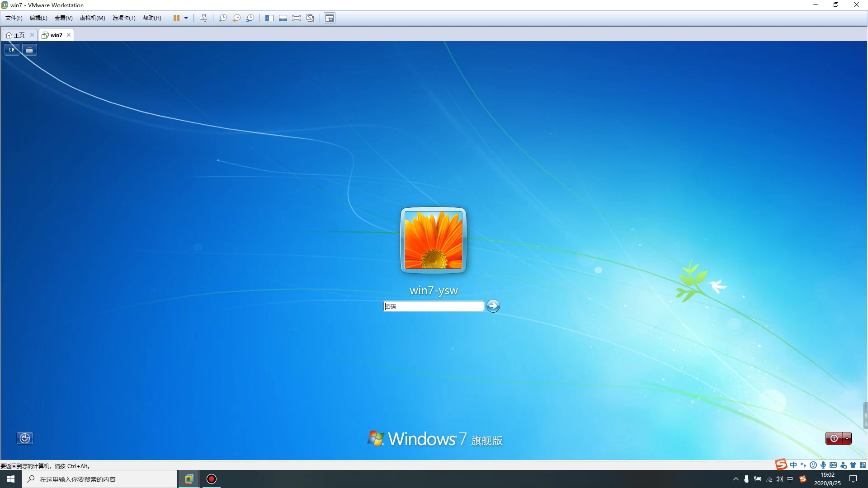Open the Wi-Fi network tray icon
The image size is (868, 488).
click(769, 479)
